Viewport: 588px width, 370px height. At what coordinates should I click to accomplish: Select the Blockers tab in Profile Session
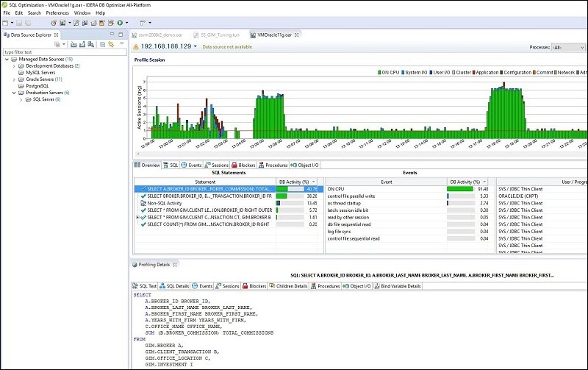(x=243, y=165)
